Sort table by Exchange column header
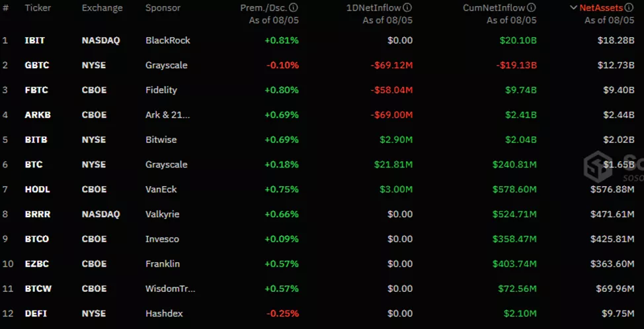644x329 pixels. 102,8
